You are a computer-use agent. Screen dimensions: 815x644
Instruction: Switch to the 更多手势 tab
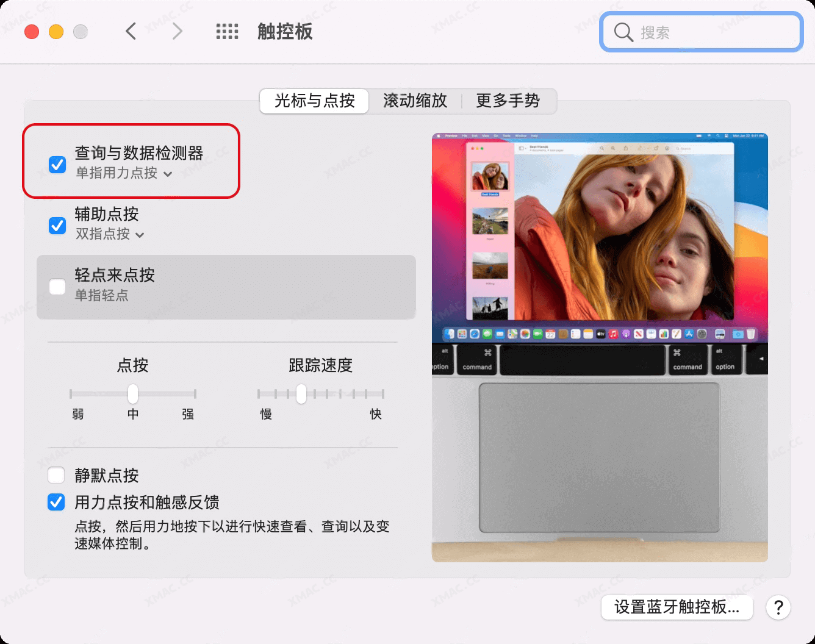pyautogui.click(x=509, y=101)
